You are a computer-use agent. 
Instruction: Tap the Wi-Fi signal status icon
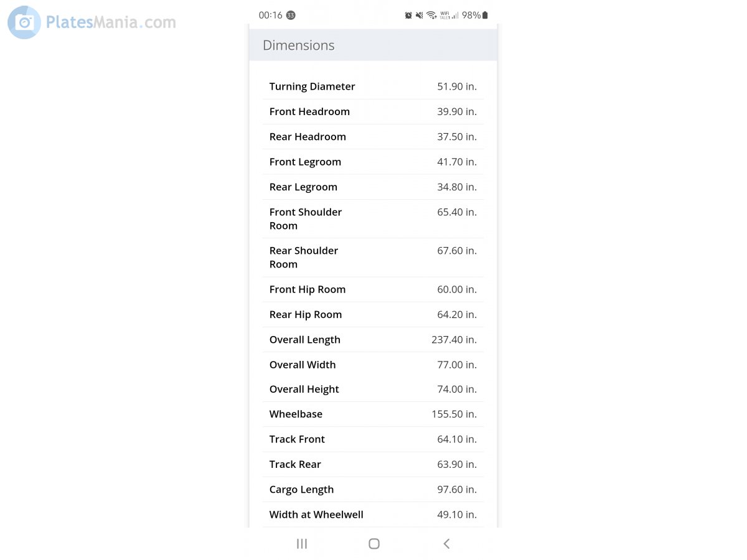[431, 15]
